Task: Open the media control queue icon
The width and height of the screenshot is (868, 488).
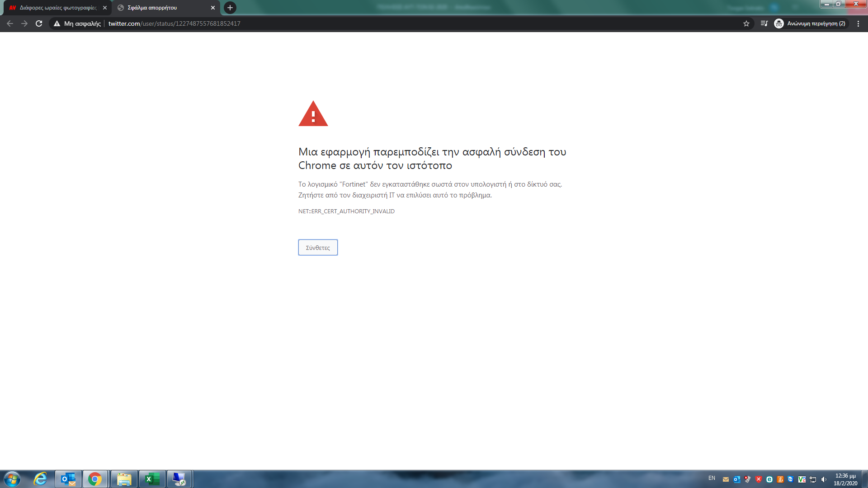Action: [x=764, y=23]
